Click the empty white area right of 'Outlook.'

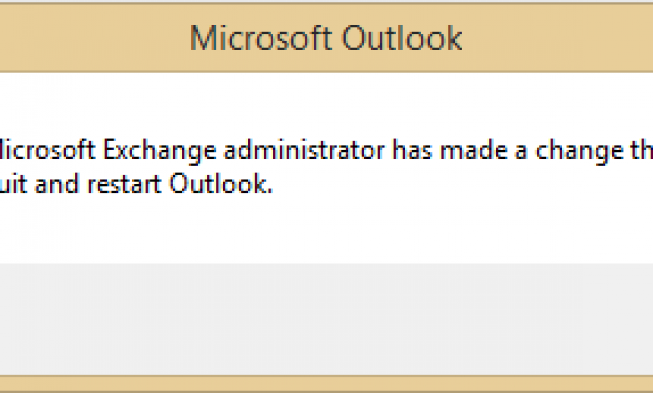point(462,184)
